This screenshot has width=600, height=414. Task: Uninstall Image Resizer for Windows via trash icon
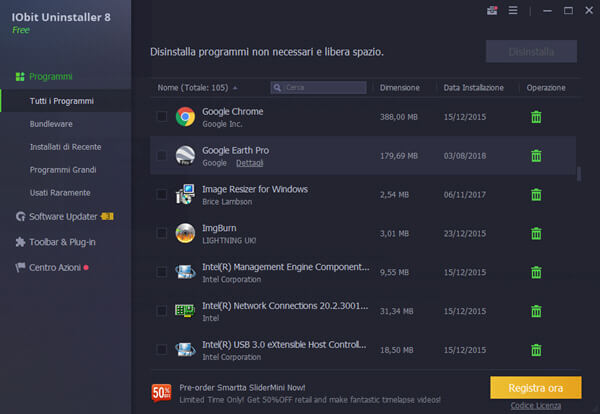point(536,194)
